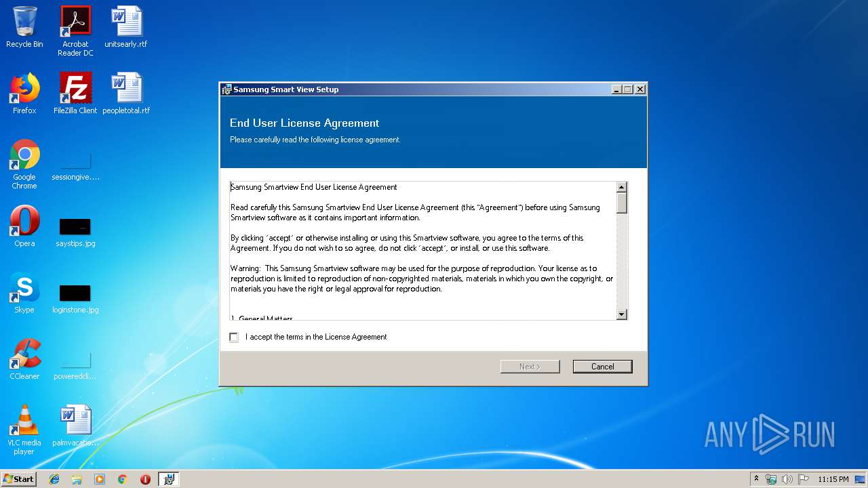Select the Firefox desktop shortcut
The image size is (868, 488).
(24, 94)
